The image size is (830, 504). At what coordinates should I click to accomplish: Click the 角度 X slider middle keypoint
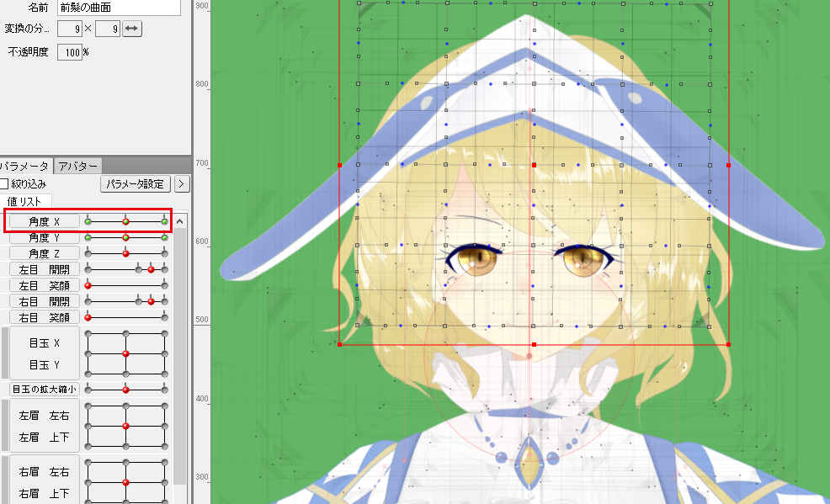click(x=125, y=221)
